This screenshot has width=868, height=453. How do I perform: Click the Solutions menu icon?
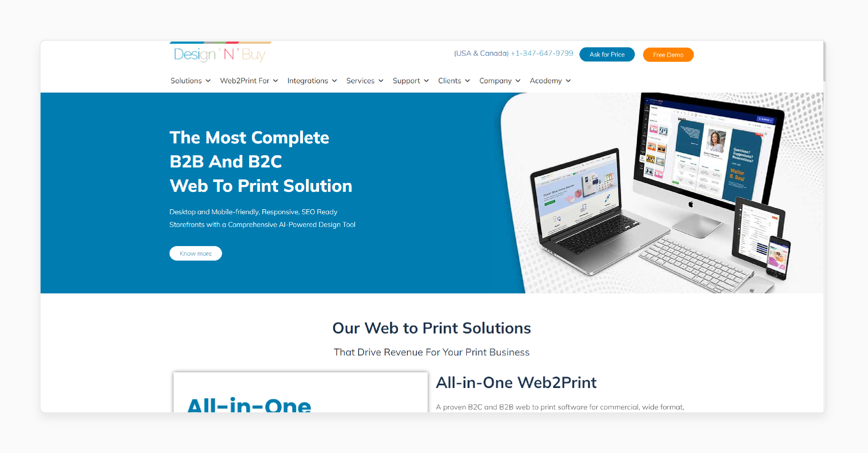pyautogui.click(x=208, y=81)
